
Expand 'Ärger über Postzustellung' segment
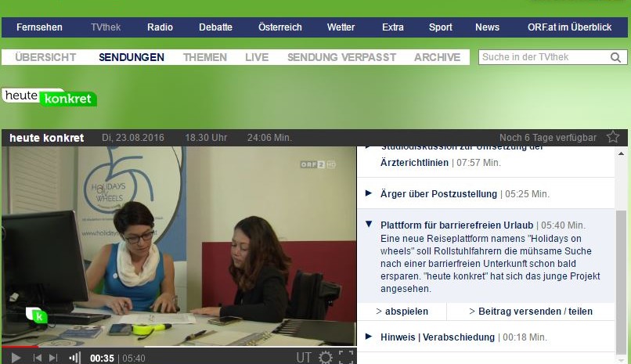pyautogui.click(x=368, y=193)
